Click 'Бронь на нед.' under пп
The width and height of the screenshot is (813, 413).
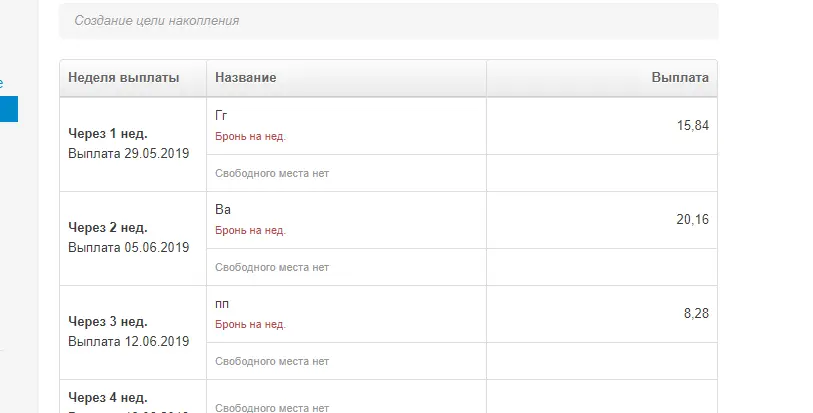pyautogui.click(x=250, y=325)
